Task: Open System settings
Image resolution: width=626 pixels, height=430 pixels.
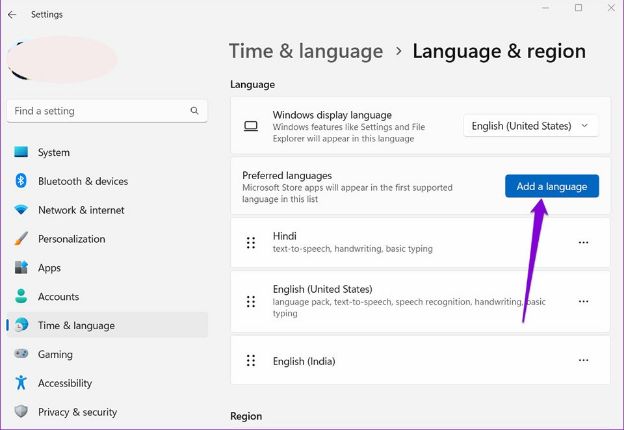Action: coord(107,152)
